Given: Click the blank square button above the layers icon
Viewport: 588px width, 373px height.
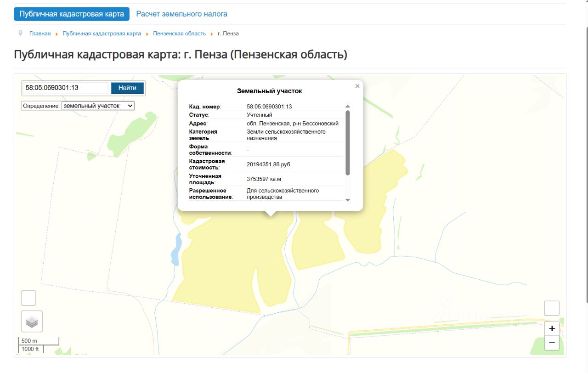Looking at the screenshot, I should pos(28,298).
